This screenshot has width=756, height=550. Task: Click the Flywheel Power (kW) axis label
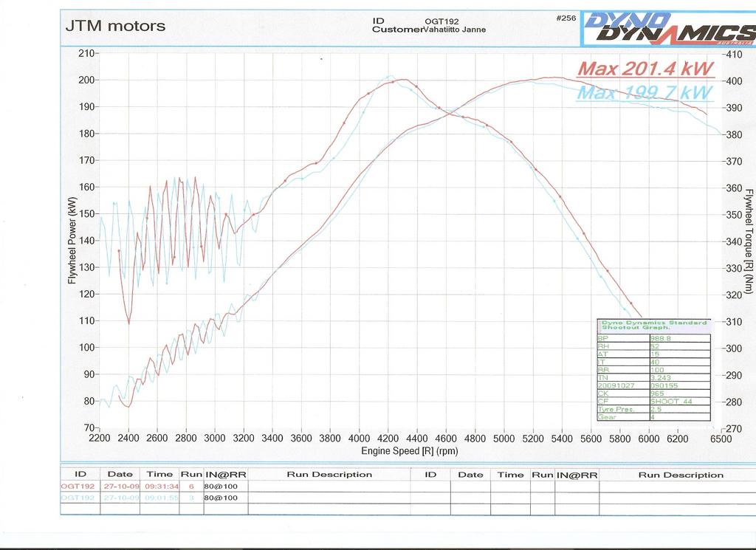pyautogui.click(x=72, y=241)
